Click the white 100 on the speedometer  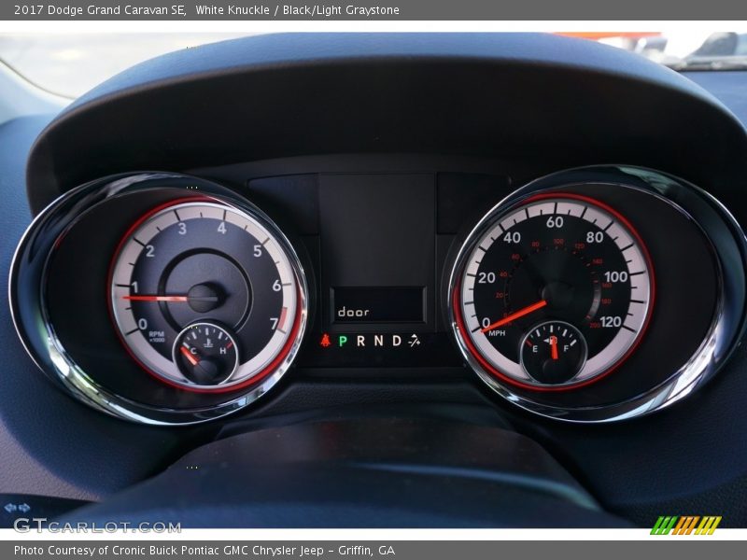[x=615, y=276]
